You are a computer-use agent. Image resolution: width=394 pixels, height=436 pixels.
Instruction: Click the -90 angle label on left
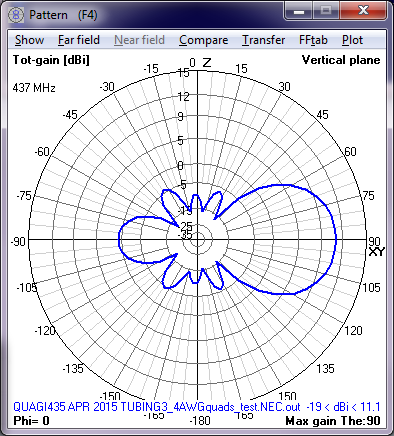coord(18,241)
